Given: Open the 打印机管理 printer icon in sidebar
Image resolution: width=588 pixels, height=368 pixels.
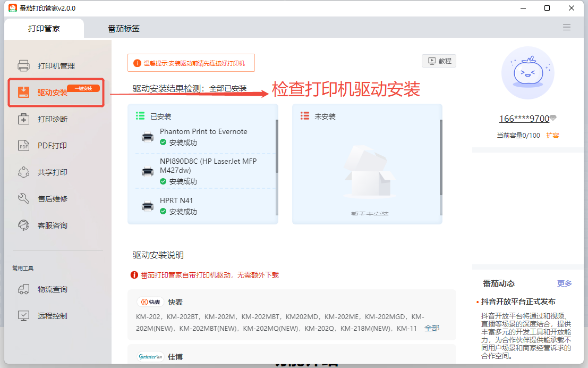Looking at the screenshot, I should pyautogui.click(x=23, y=66).
